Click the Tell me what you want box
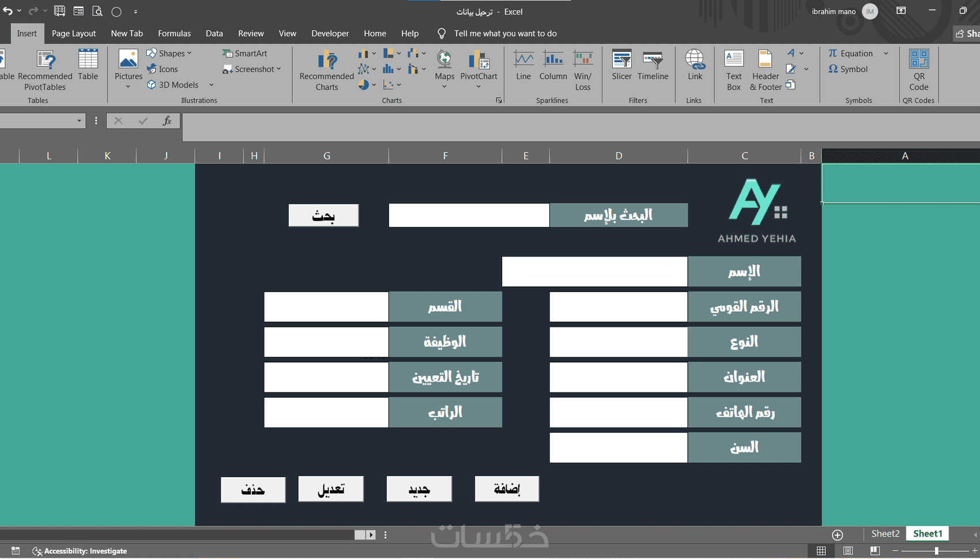Viewport: 980px width, 559px height. click(x=505, y=33)
